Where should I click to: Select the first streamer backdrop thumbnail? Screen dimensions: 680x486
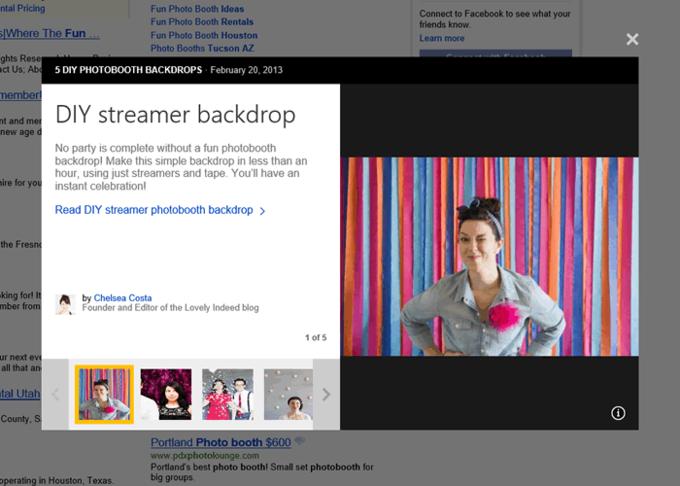pyautogui.click(x=104, y=394)
